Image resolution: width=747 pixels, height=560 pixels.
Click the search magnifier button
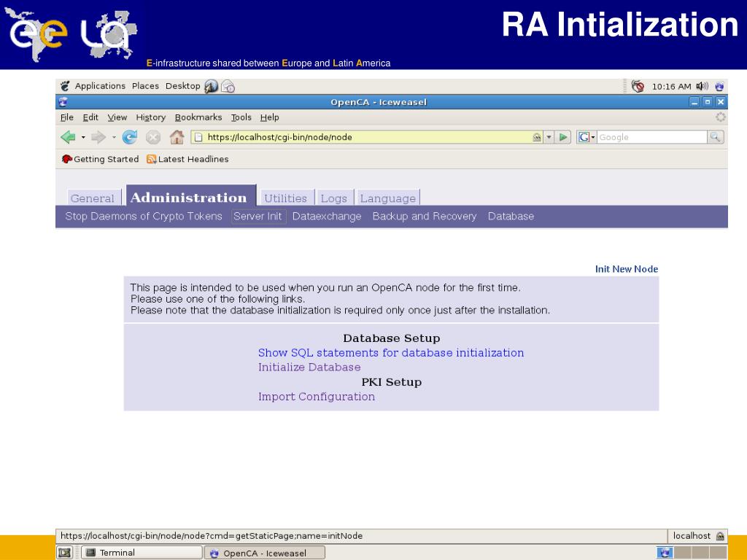pos(715,137)
